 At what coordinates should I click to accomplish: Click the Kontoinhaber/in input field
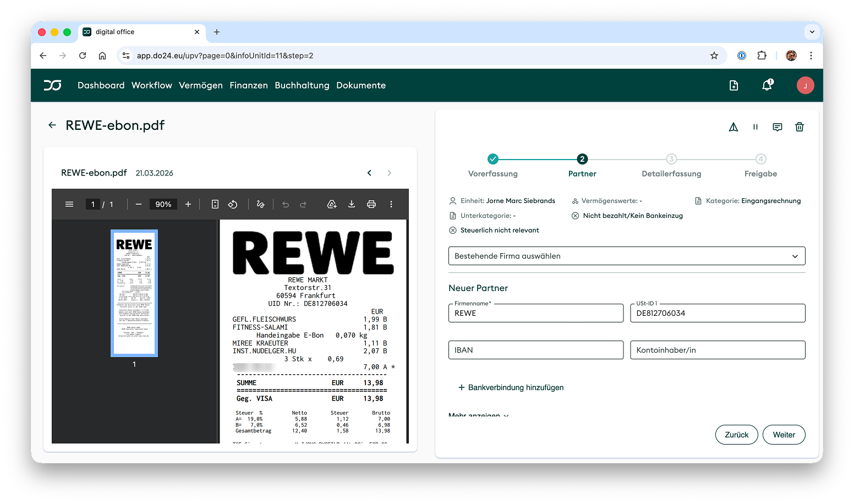point(718,350)
